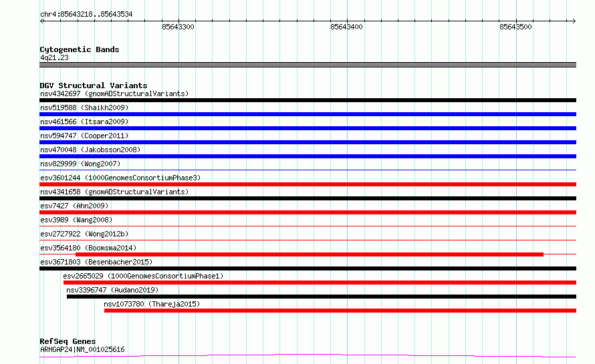This screenshot has height=364, width=595.
Task: Click the 85643400 ruler position
Action: click(346, 27)
